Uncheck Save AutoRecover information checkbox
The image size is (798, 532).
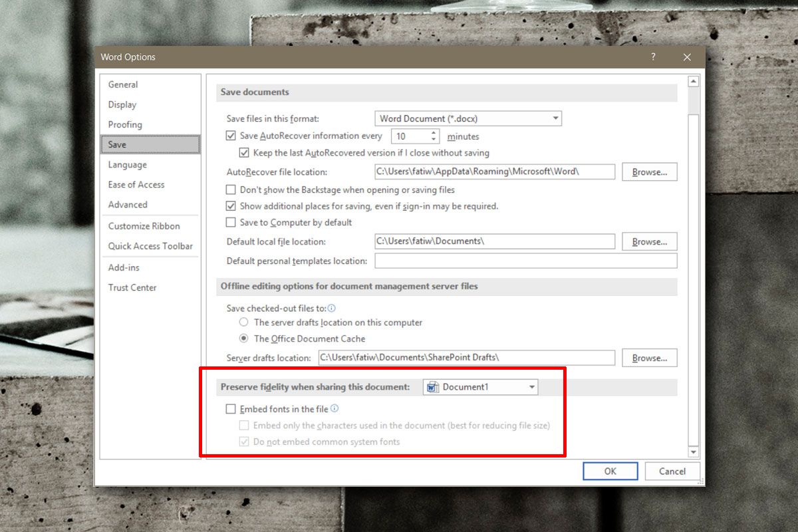coord(231,136)
